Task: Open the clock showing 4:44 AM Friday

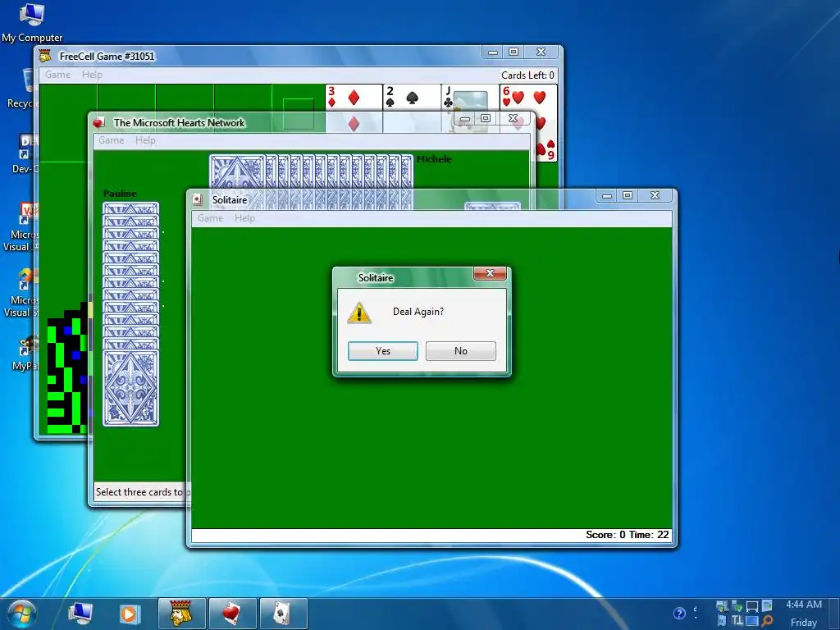Action: click(x=804, y=614)
